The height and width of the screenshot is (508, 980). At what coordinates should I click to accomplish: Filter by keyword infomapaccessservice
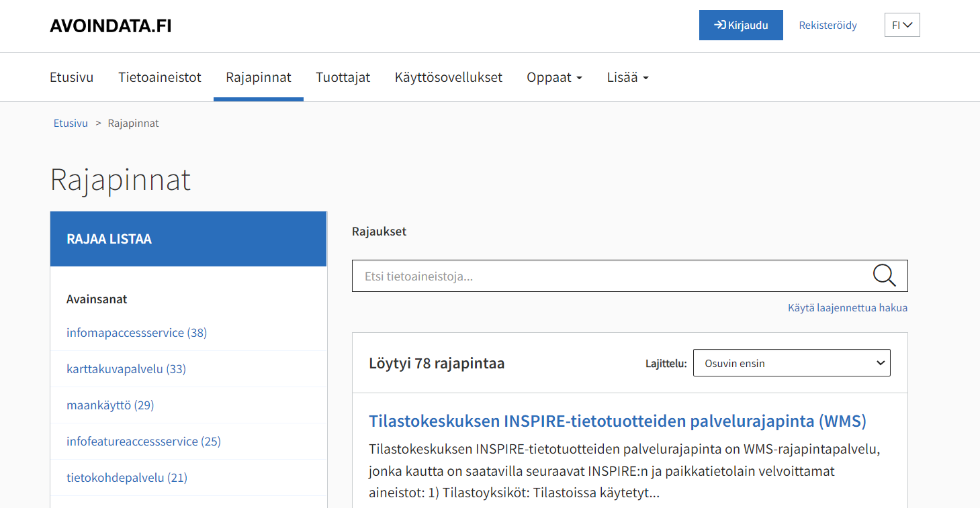[136, 332]
